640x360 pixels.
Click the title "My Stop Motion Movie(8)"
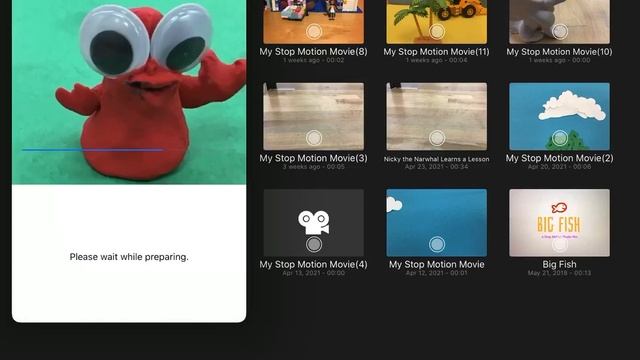coord(313,51)
